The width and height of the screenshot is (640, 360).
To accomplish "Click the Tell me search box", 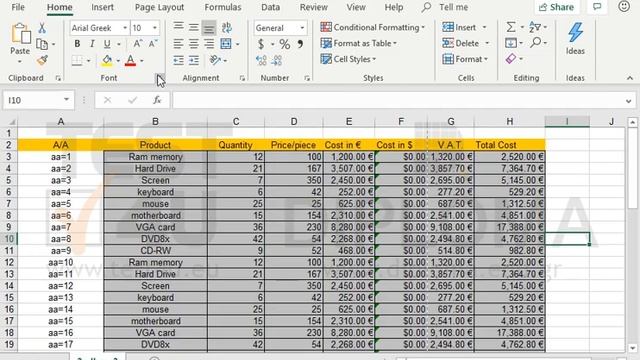I will (445, 7).
